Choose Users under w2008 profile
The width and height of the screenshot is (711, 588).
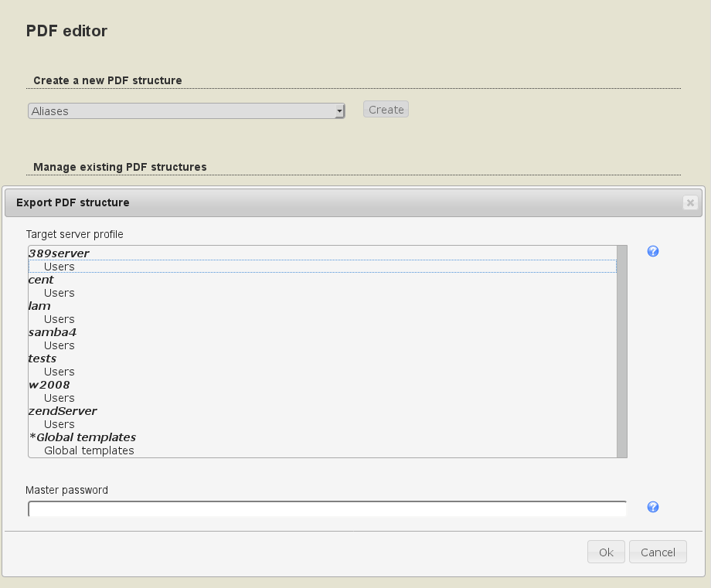coord(60,398)
